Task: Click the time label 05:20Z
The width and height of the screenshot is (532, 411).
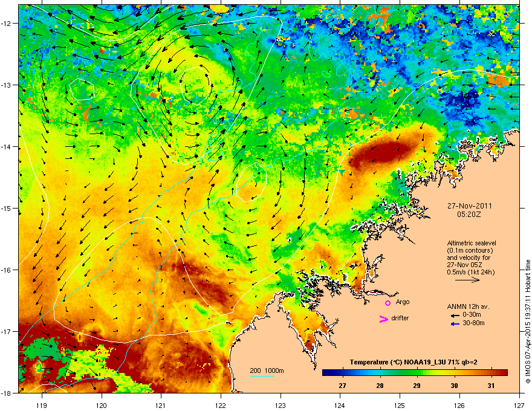Action: [469, 215]
